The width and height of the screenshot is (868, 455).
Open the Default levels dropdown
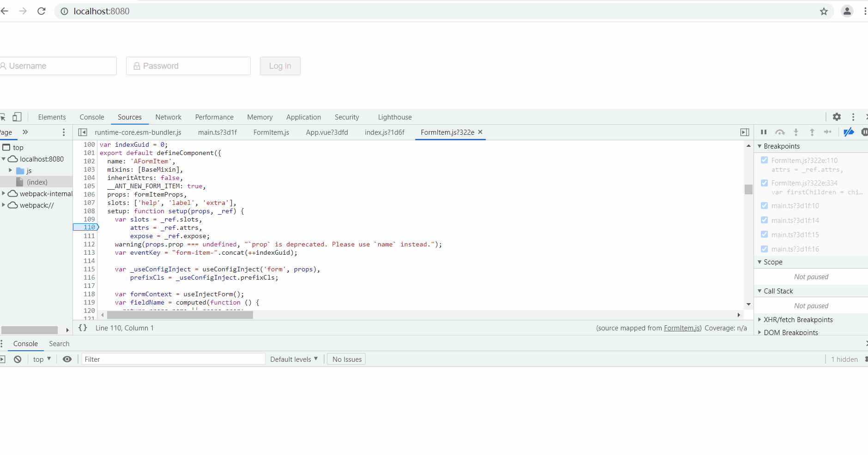[x=294, y=359]
